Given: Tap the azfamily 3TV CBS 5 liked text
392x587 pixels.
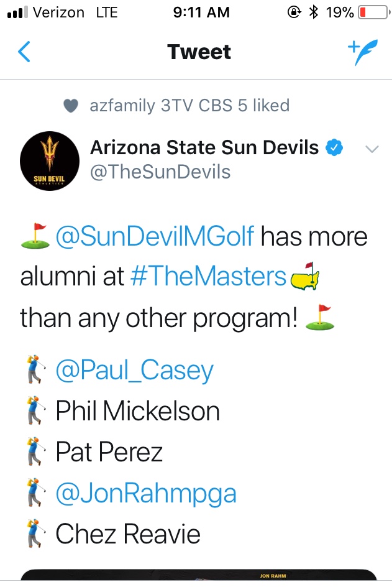Looking at the screenshot, I should click(189, 106).
